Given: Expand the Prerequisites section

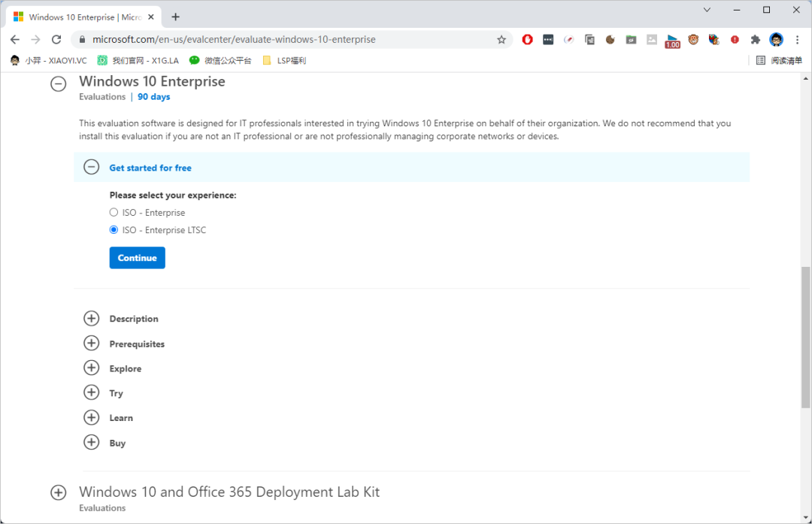Looking at the screenshot, I should click(x=92, y=344).
